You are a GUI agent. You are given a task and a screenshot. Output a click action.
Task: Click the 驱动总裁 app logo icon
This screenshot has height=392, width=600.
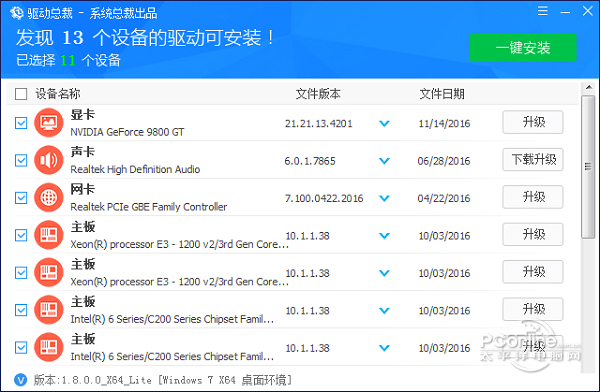[x=16, y=13]
